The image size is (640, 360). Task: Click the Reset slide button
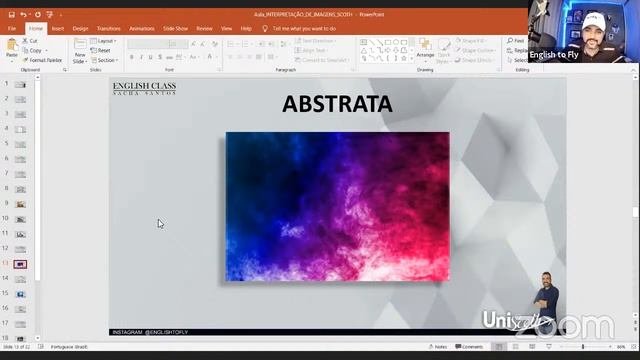click(101, 51)
